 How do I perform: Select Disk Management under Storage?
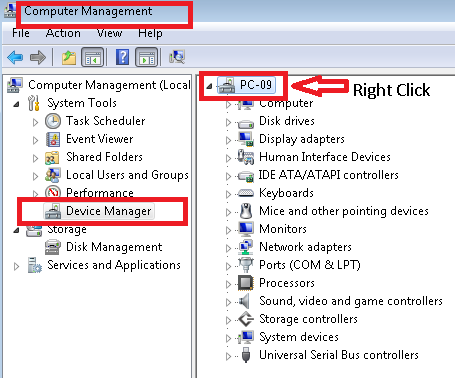click(x=114, y=247)
